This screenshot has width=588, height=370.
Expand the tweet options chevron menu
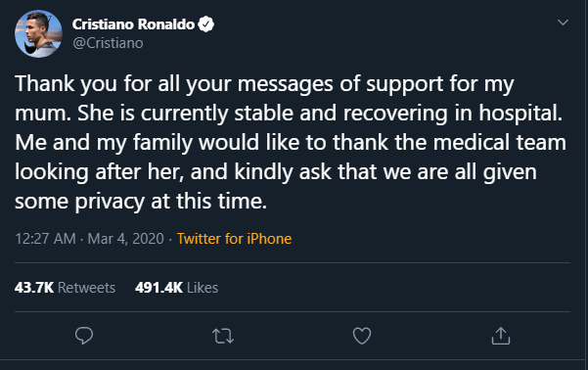click(563, 23)
